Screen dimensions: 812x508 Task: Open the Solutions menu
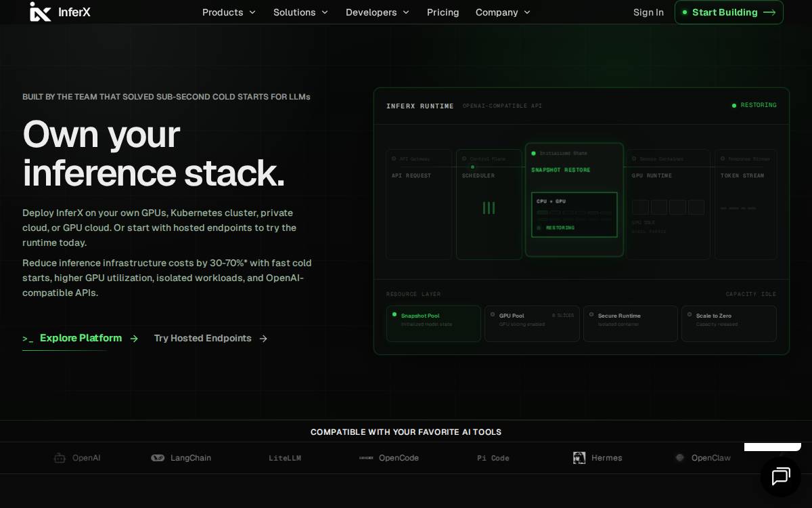pyautogui.click(x=301, y=12)
